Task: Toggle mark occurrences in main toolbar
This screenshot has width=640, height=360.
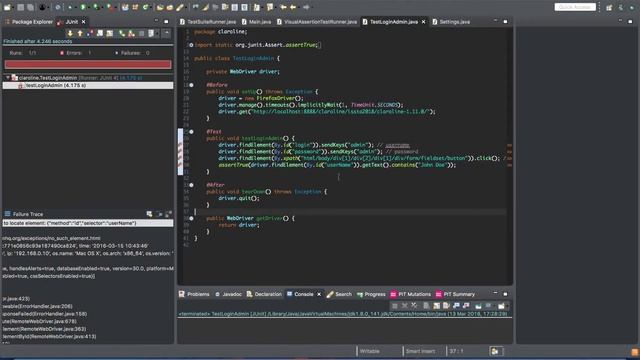Action: [205, 7]
